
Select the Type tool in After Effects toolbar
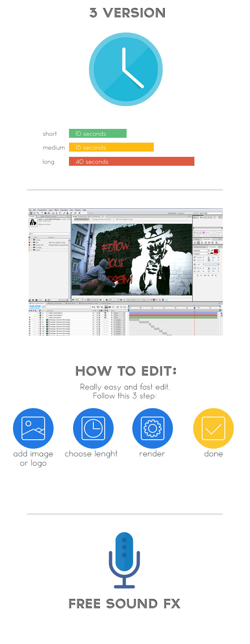point(60,213)
